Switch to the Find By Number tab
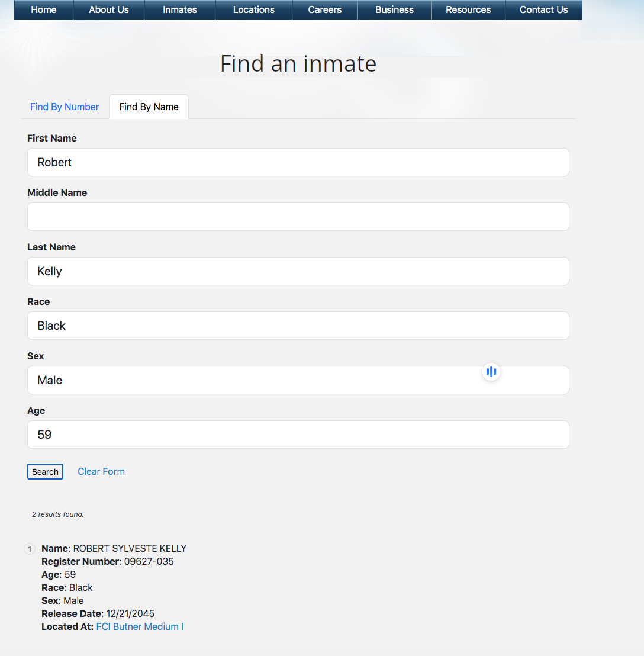 tap(65, 107)
